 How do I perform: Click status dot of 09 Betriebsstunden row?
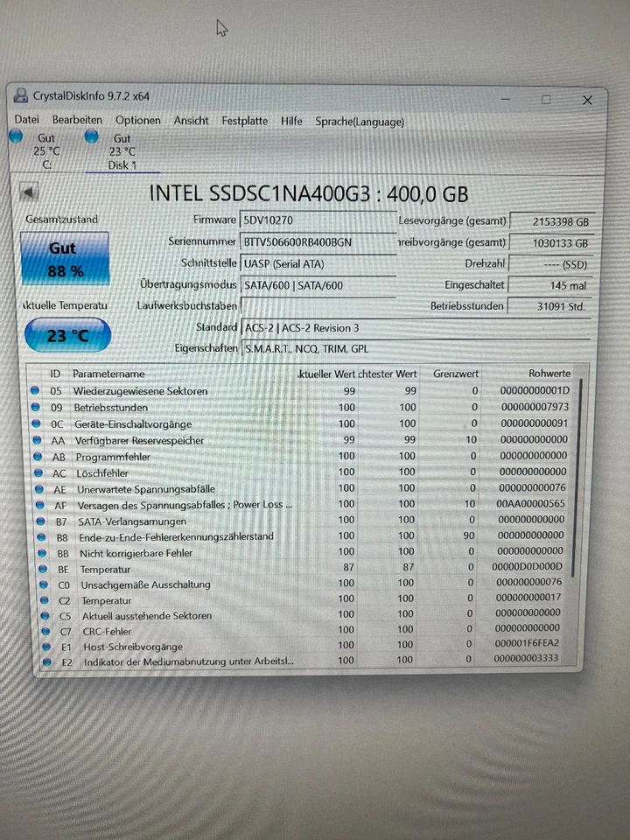pos(36,407)
